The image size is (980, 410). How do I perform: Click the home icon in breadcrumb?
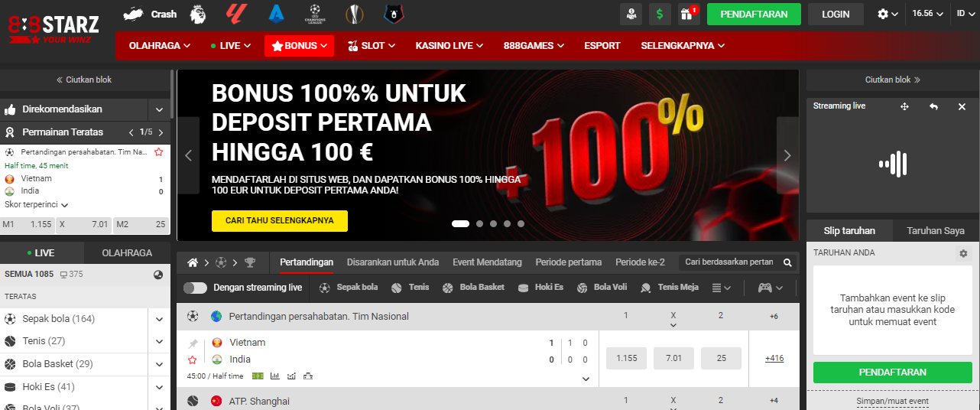(193, 262)
